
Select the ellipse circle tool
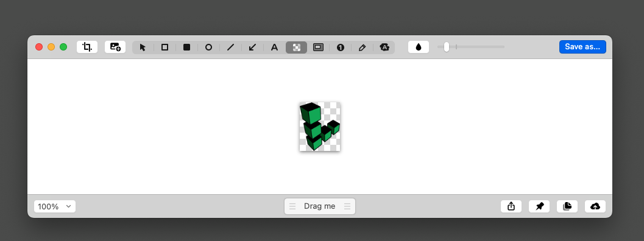208,47
